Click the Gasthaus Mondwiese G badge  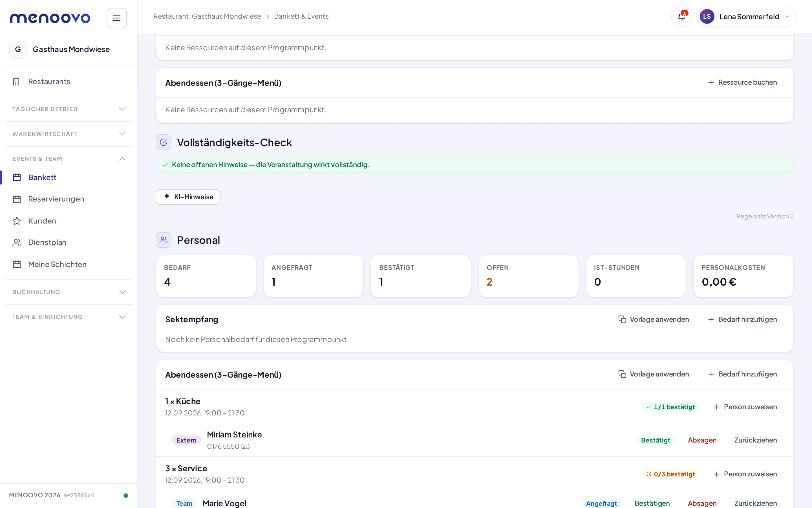coord(18,49)
